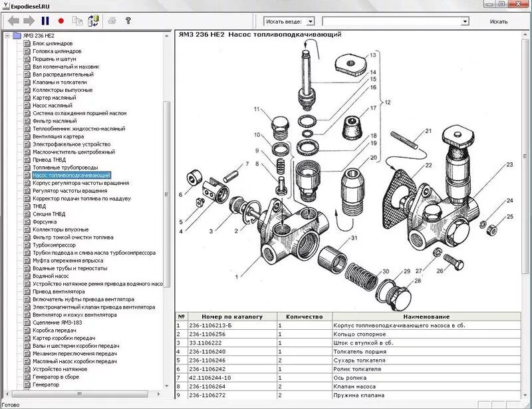Viewport: 532px width, 409px height.
Task: Click into the search text field
Action: coord(392,21)
